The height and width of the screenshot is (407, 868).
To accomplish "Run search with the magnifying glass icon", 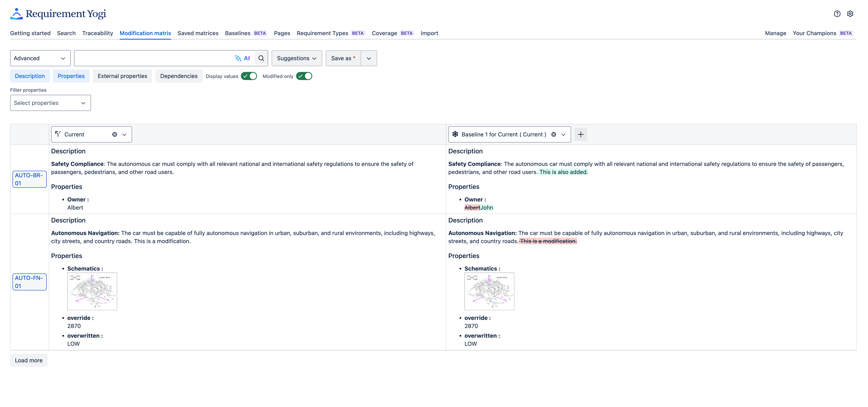I will coord(261,58).
